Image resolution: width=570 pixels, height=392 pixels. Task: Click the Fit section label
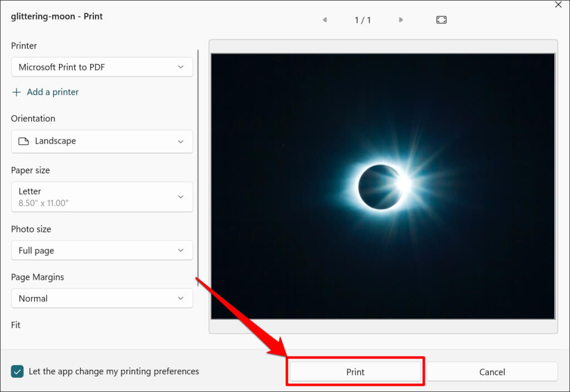coord(16,325)
